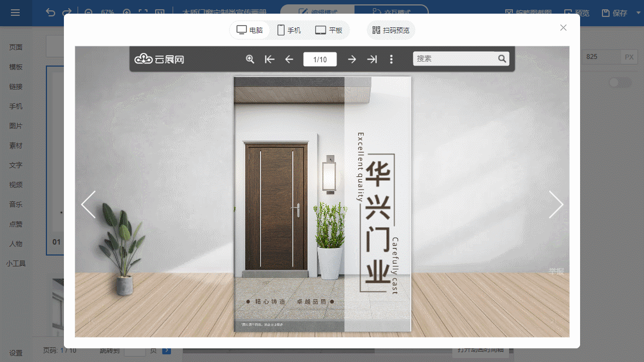Open 人物 characters in editor sidebar

point(16,244)
